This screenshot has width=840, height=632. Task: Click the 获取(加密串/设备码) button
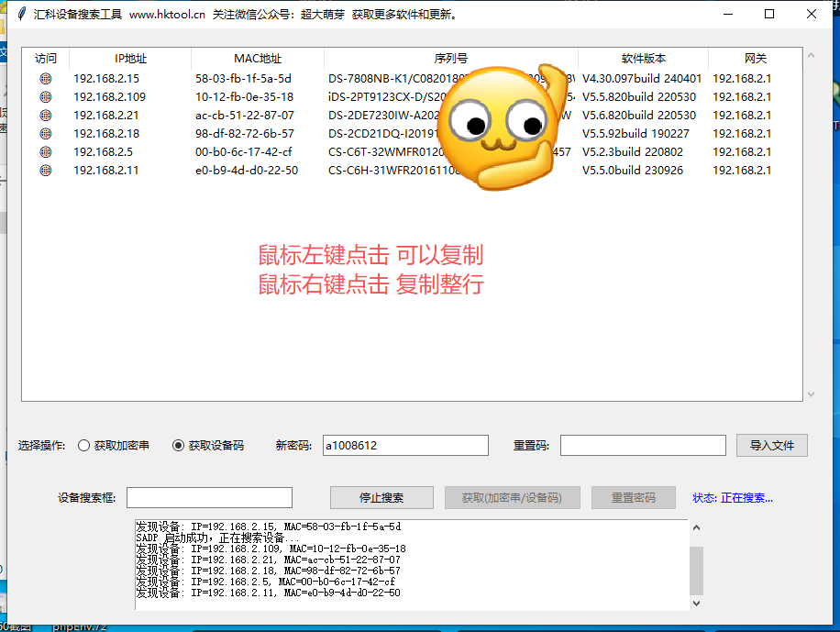[512, 496]
